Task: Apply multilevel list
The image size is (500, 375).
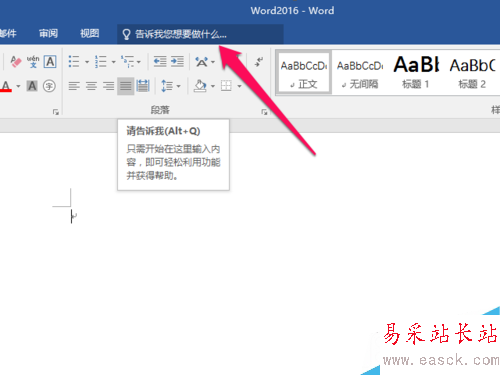Action: coord(127,62)
